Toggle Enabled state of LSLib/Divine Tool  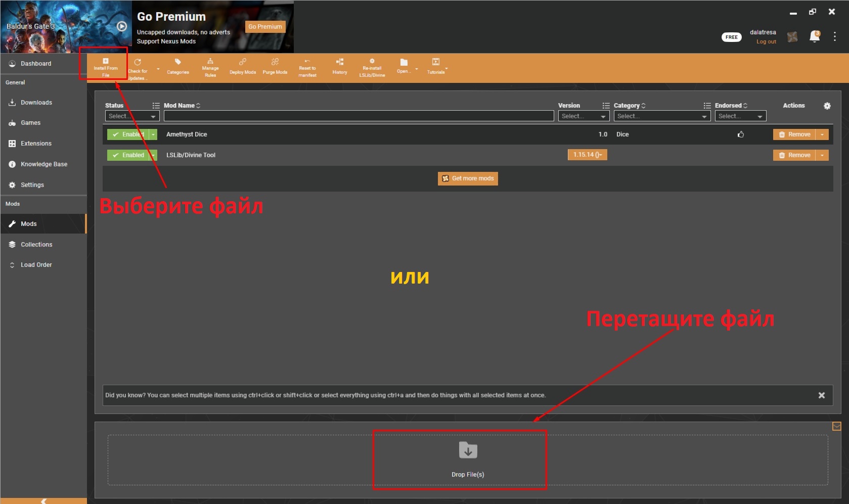128,155
